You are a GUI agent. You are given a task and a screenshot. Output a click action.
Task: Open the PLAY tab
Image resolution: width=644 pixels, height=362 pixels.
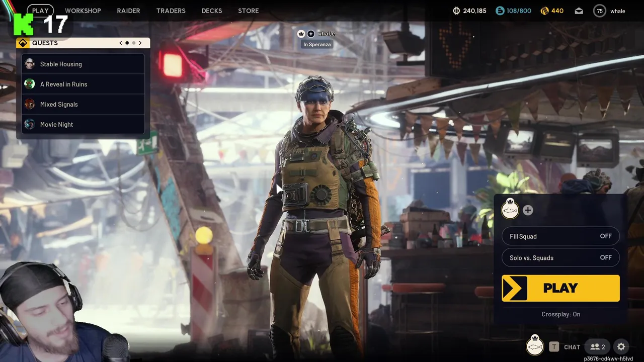coord(40,11)
